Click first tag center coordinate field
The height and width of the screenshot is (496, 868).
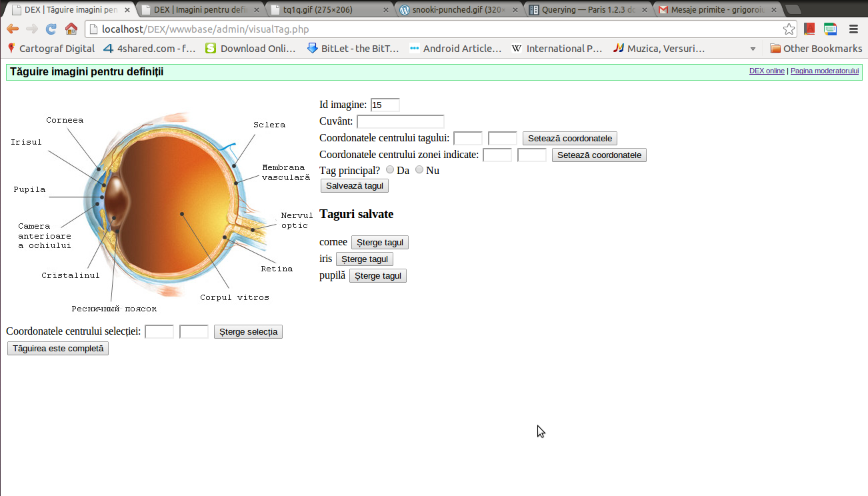coord(468,138)
